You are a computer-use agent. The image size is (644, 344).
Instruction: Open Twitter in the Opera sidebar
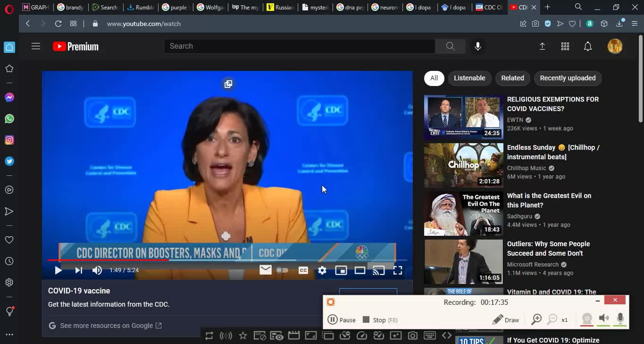point(9,161)
